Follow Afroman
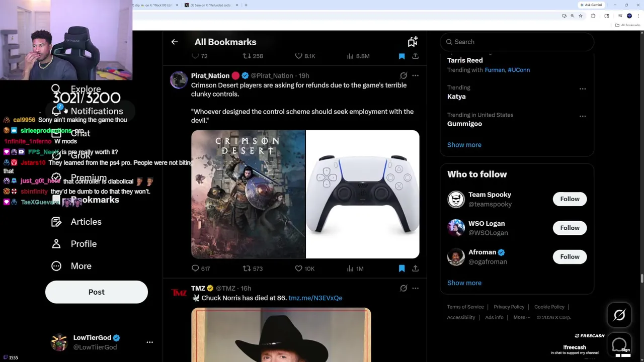The width and height of the screenshot is (644, 362). [570, 257]
